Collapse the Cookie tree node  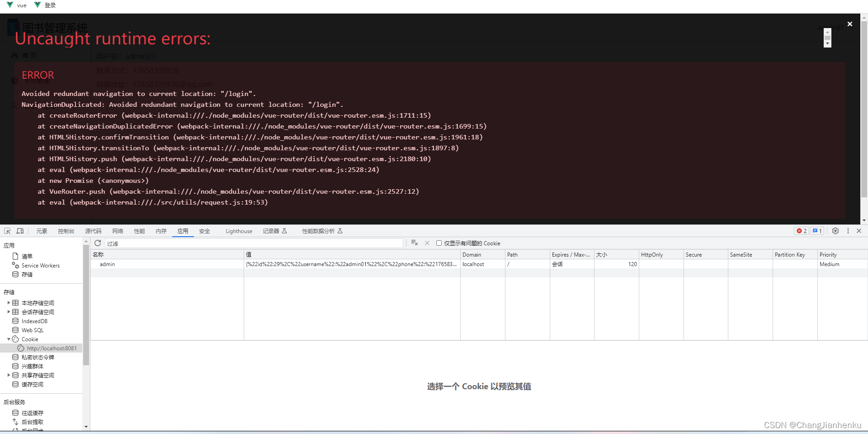coord(9,339)
